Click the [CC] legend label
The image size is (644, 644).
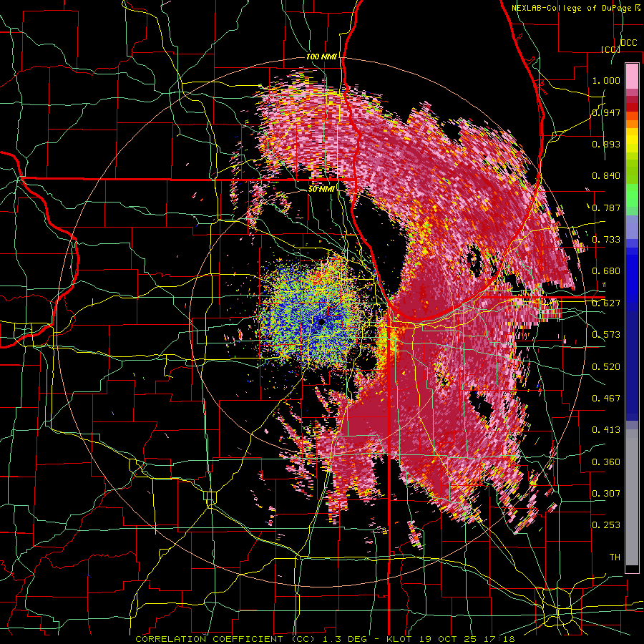[x=610, y=49]
